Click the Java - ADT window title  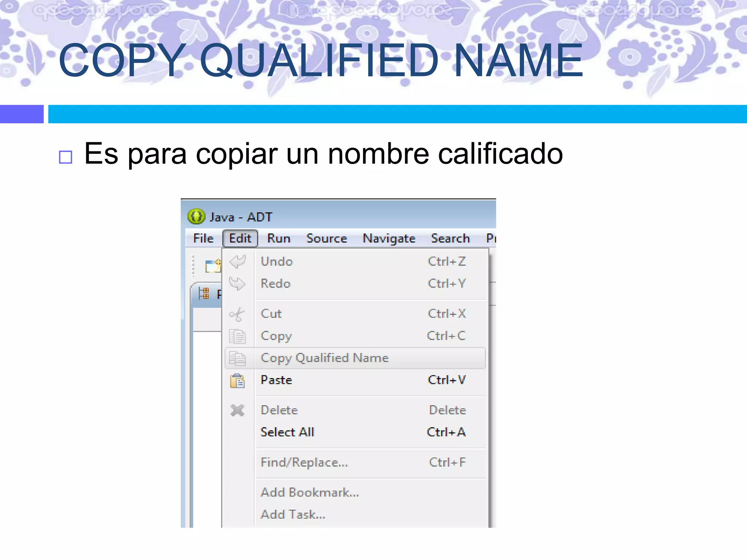click(241, 217)
